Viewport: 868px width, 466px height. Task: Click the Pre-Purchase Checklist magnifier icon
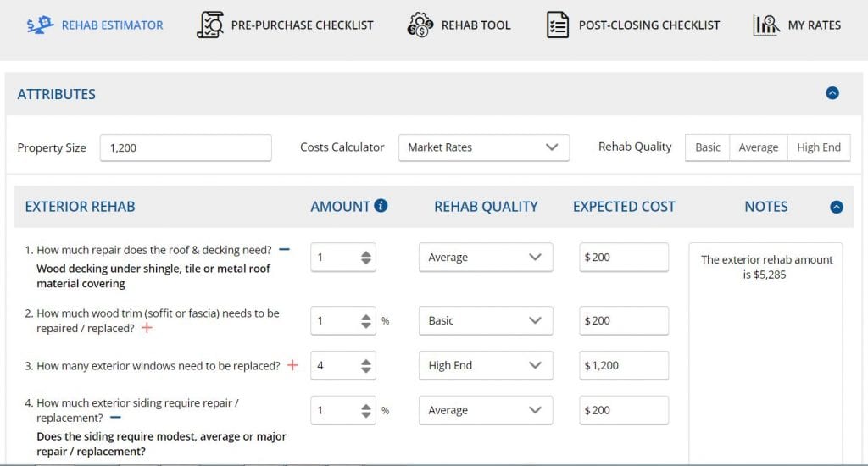[210, 25]
